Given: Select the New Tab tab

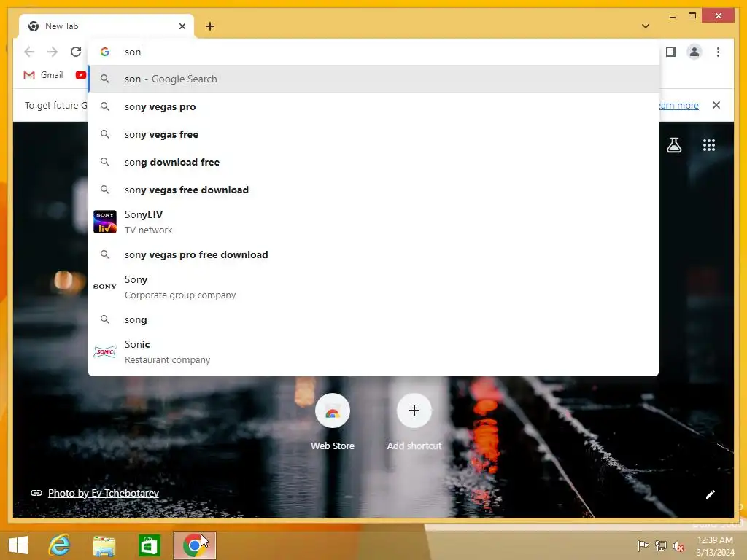Looking at the screenshot, I should point(107,26).
